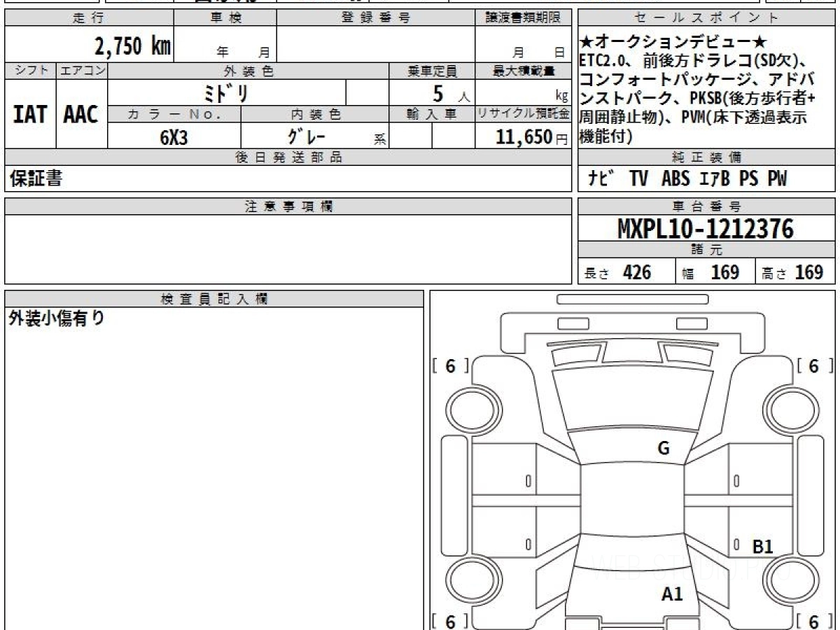This screenshot has height=630, width=840.
Task: Select the 乗車定員 header
Action: coord(432,71)
